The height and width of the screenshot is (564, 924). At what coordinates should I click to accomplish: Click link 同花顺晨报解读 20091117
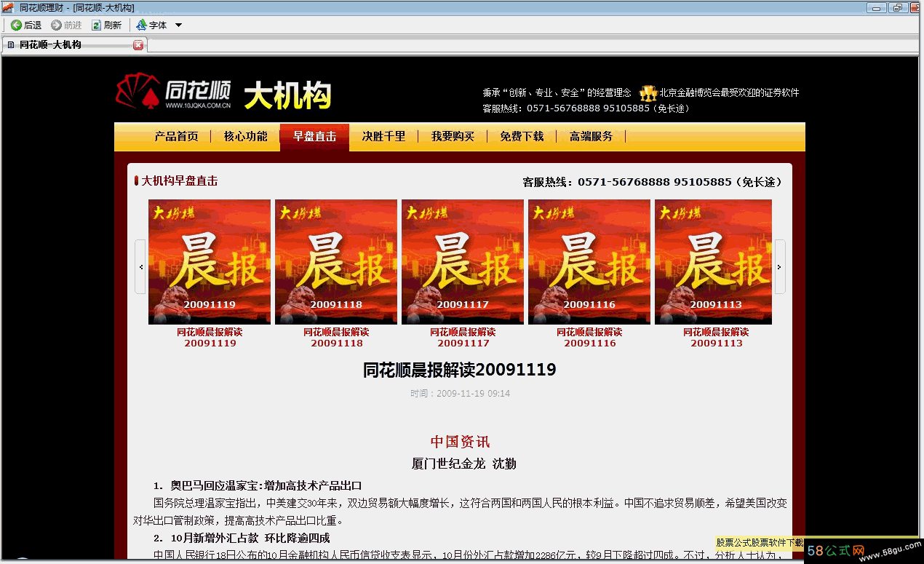463,338
